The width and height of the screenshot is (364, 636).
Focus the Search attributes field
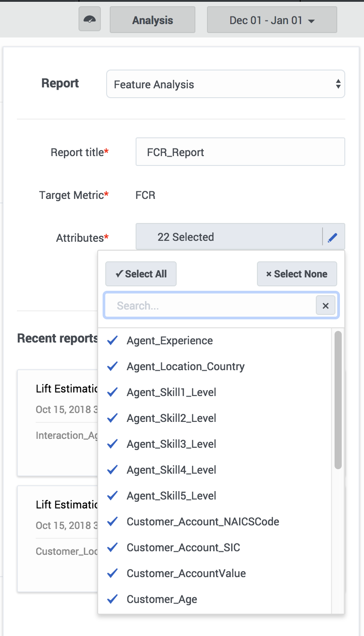(x=210, y=306)
